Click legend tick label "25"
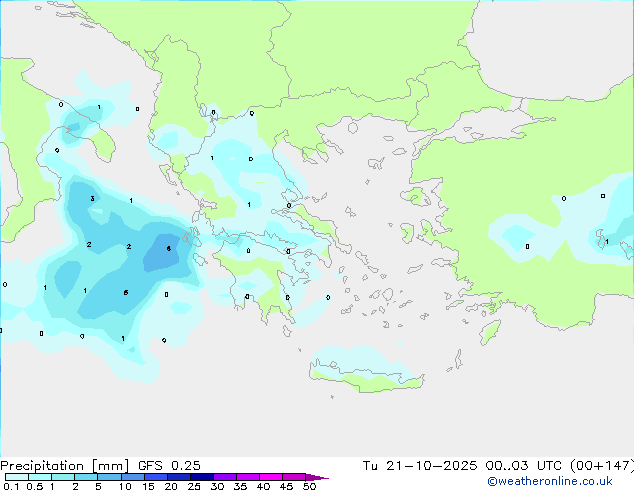 point(194,486)
